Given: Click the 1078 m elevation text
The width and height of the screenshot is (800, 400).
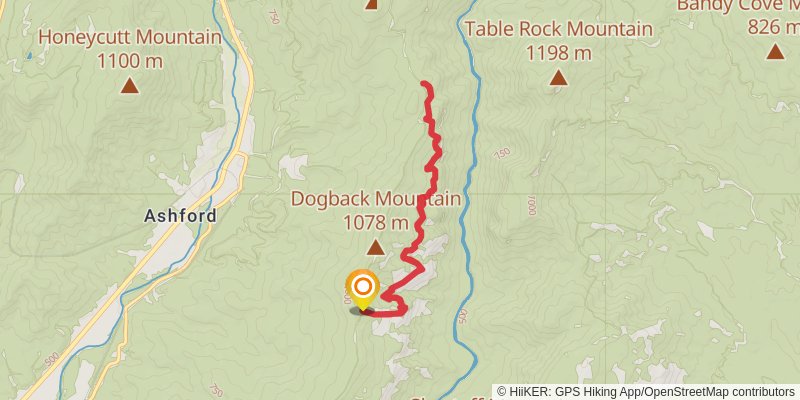Looking at the screenshot, I should (376, 222).
